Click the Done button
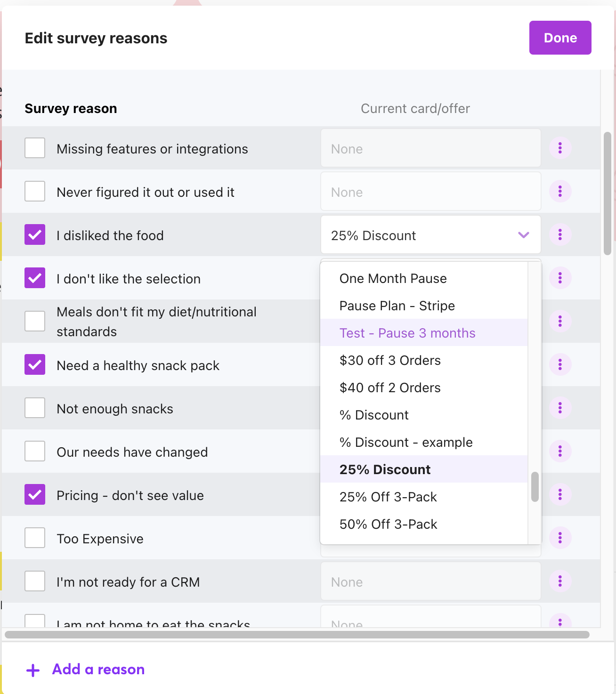 560,38
